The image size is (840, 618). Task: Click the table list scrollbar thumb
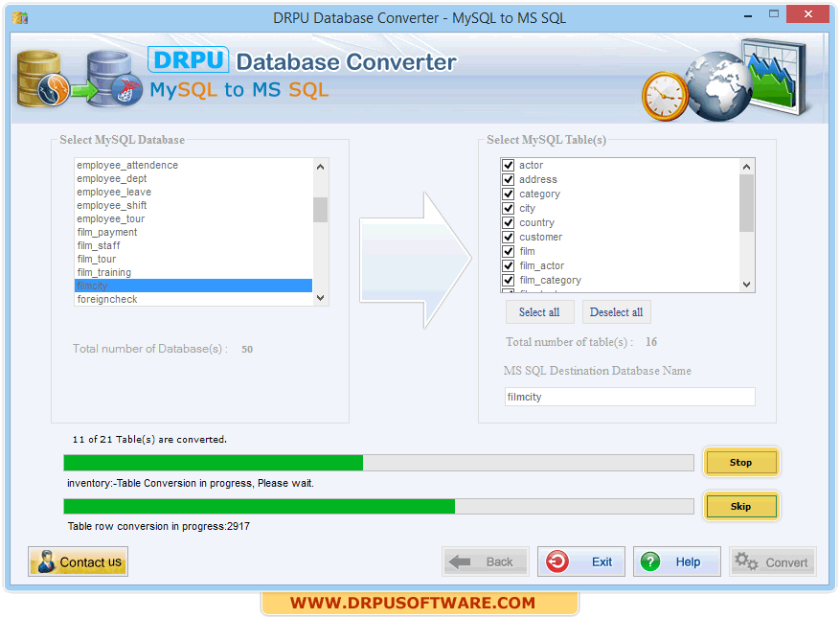click(747, 204)
